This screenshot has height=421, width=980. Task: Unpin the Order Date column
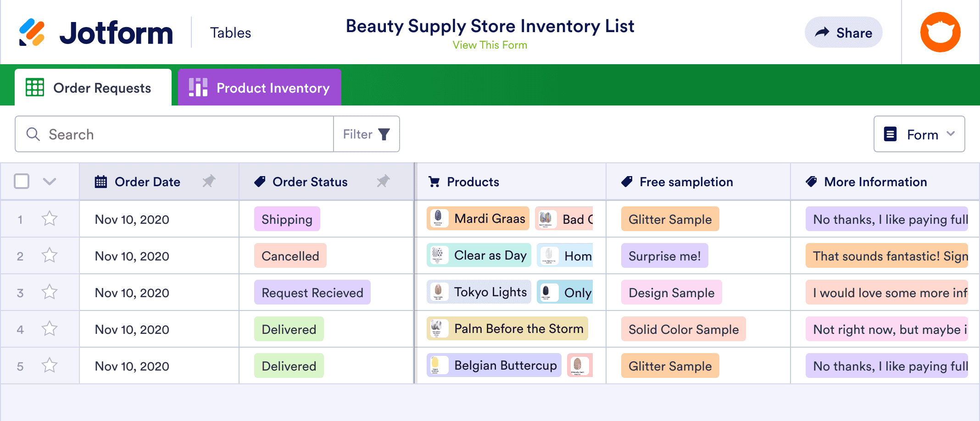tap(209, 181)
